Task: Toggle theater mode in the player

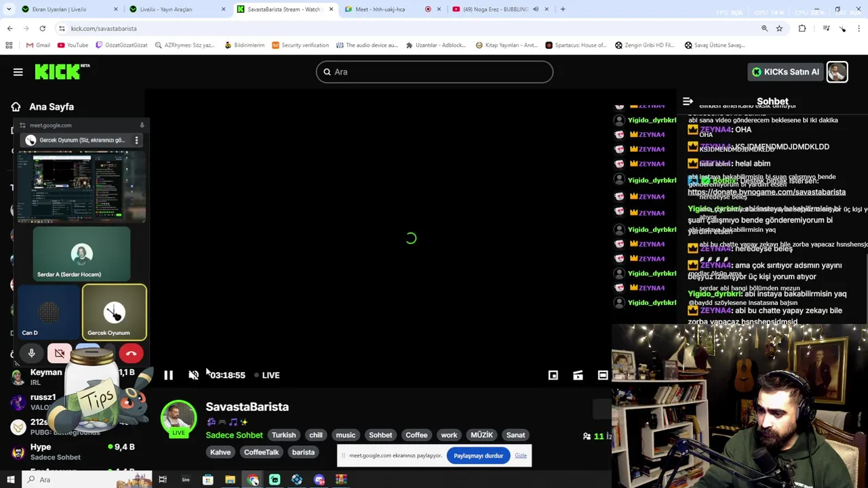Action: pyautogui.click(x=603, y=375)
